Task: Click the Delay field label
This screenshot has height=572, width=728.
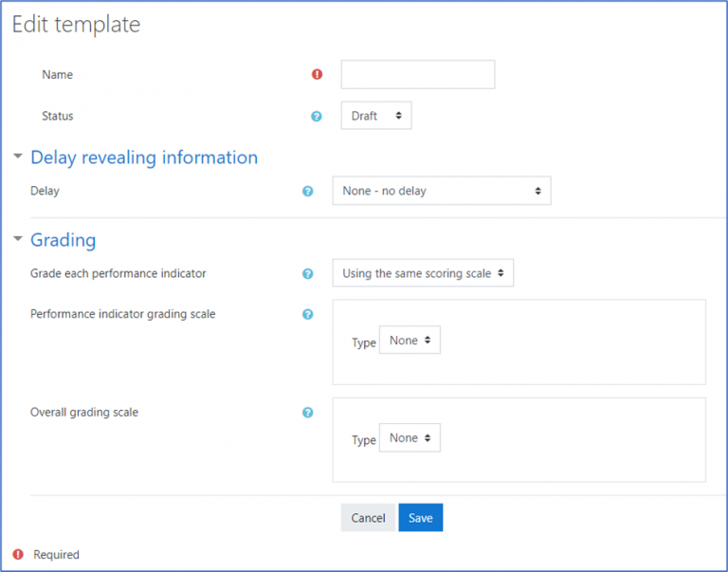Action: [45, 191]
